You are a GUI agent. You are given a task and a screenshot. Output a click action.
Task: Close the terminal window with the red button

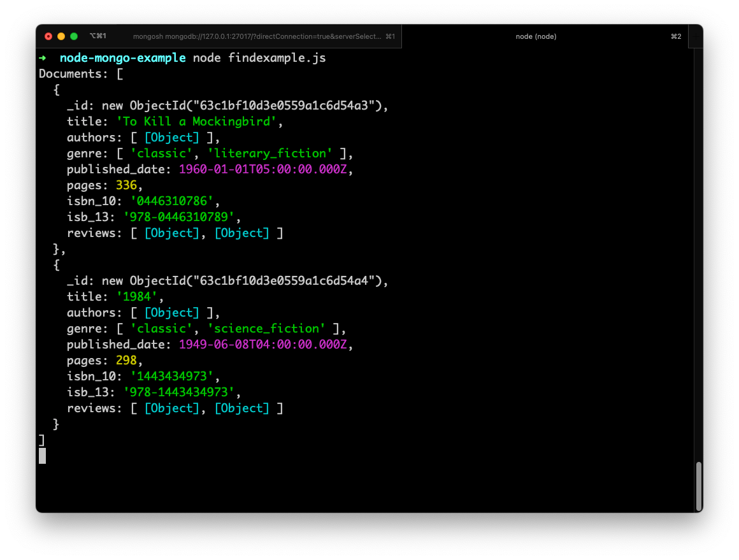tap(48, 36)
